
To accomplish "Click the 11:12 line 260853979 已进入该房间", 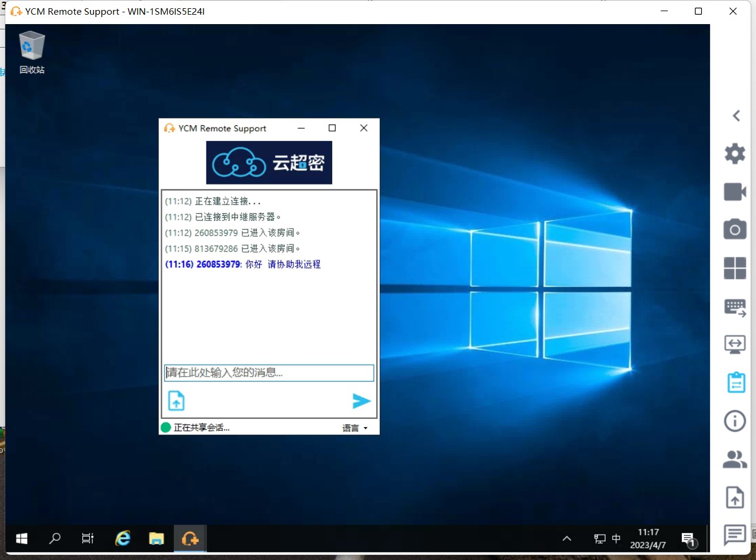I will click(233, 233).
